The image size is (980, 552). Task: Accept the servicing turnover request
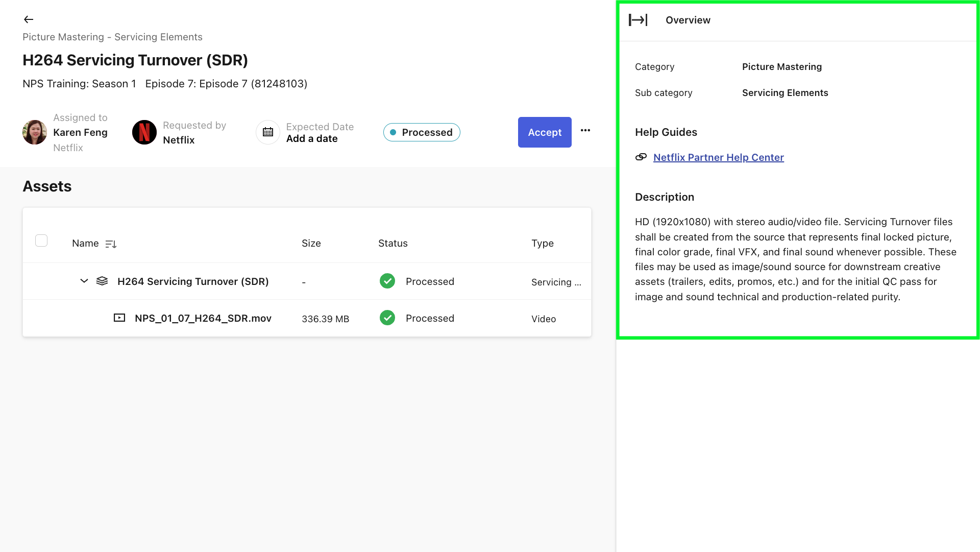[x=545, y=132]
